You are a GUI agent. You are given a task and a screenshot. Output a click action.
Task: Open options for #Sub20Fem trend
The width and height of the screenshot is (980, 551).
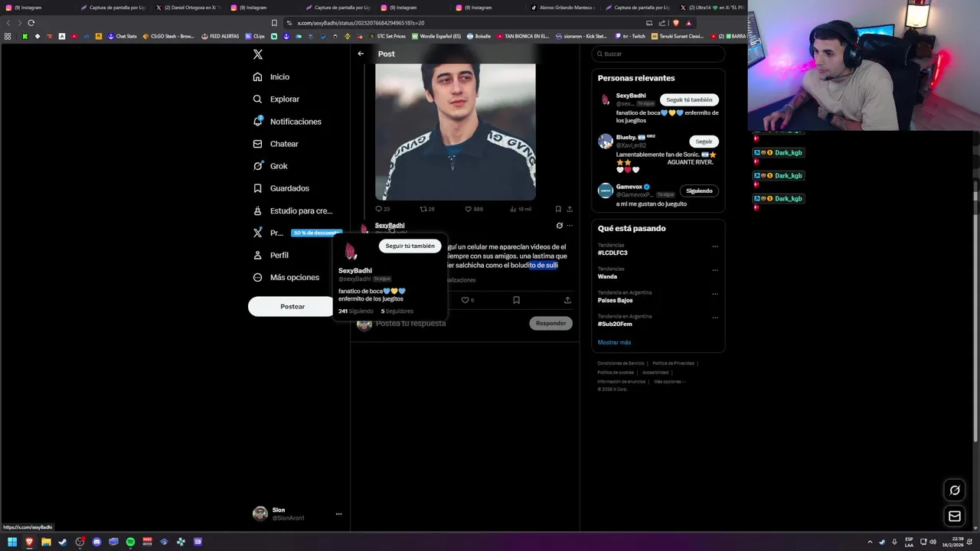(715, 318)
